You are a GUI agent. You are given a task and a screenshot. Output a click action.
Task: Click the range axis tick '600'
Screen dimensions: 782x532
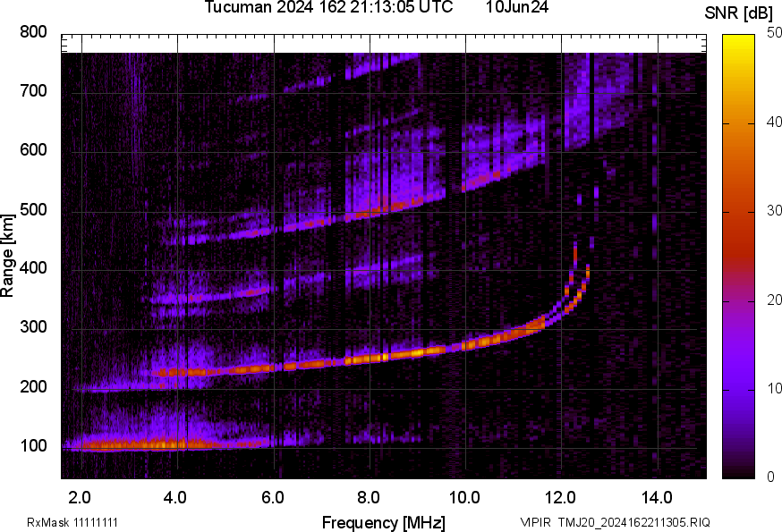(x=33, y=150)
